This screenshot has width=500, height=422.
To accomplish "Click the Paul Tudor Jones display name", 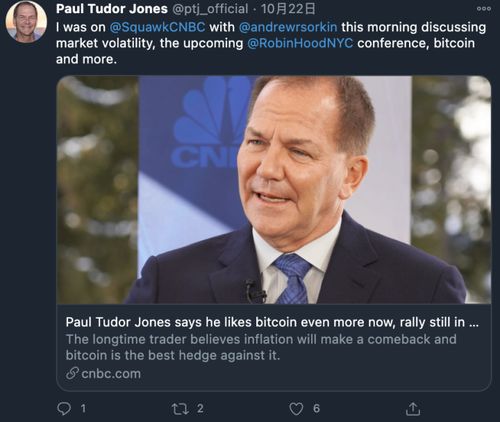I will [x=112, y=9].
